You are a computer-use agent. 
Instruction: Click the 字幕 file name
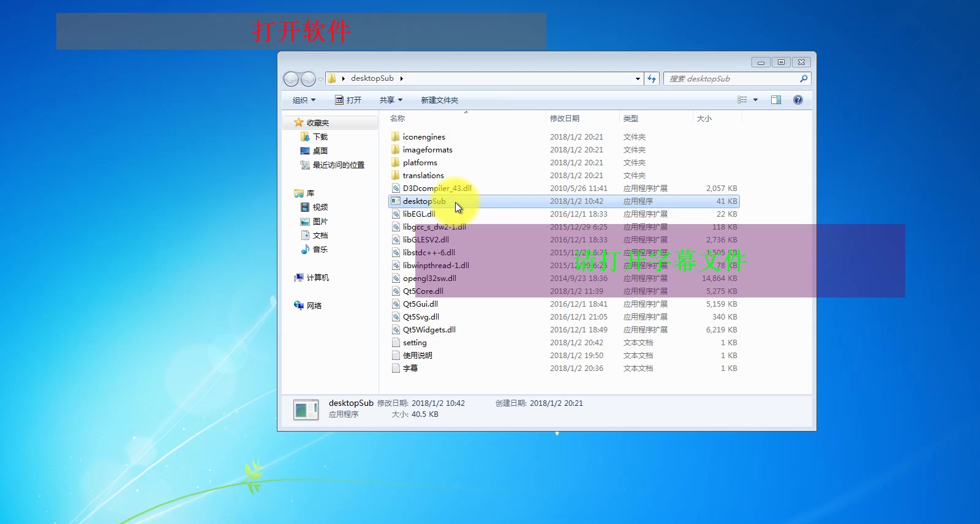tap(410, 368)
